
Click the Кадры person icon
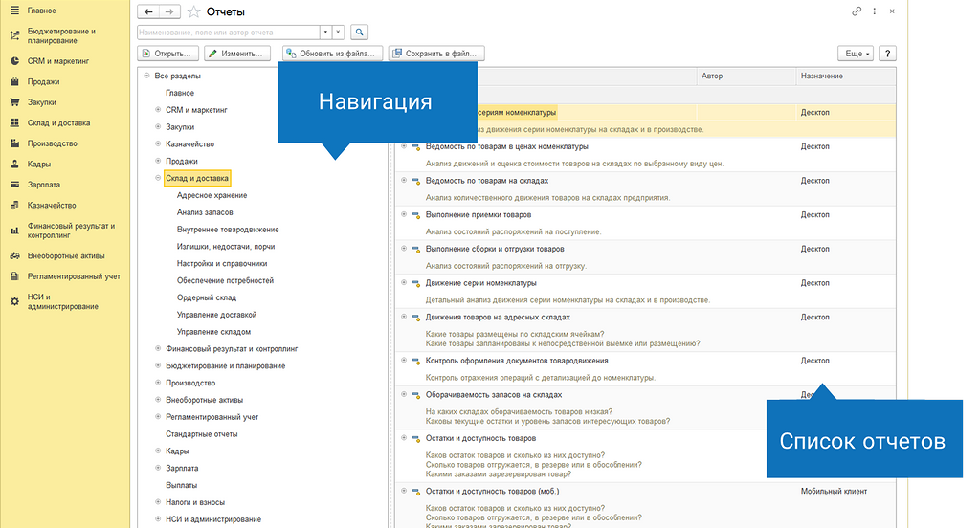(x=14, y=165)
